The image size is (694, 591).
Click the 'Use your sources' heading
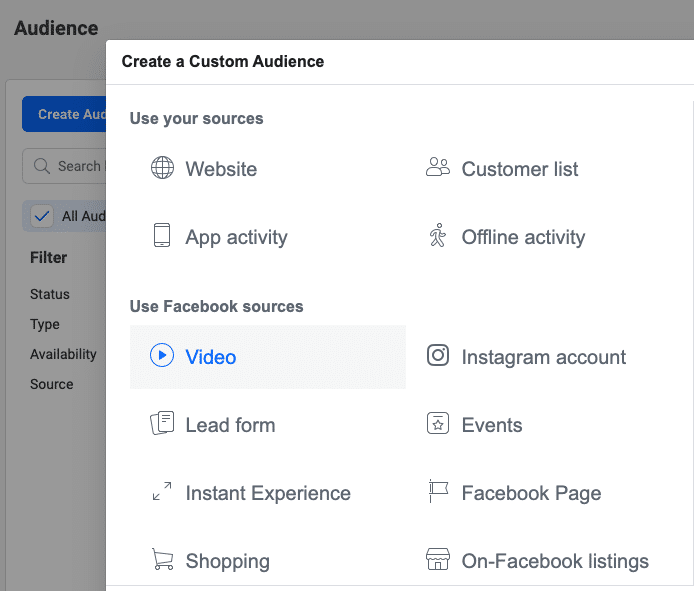click(x=196, y=119)
